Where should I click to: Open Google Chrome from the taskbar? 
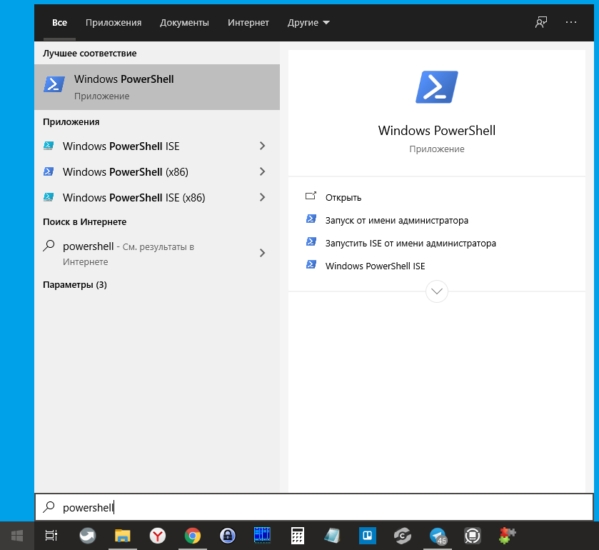click(193, 535)
